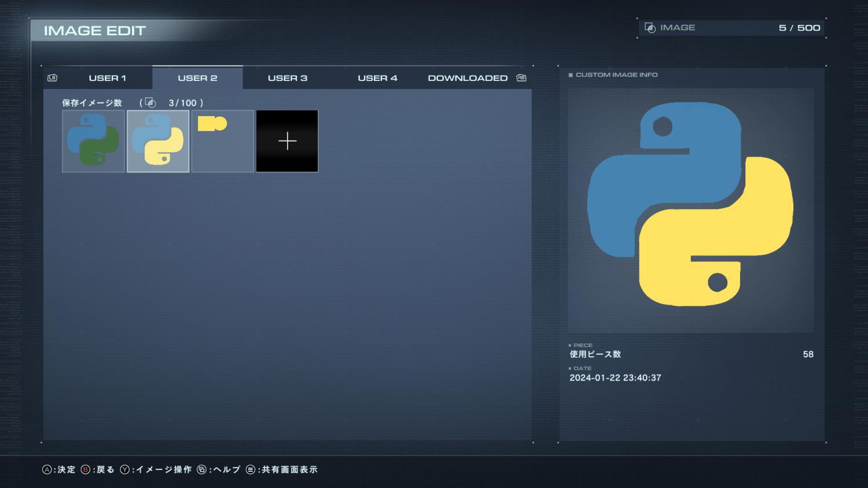Add a new image with the plus tile
This screenshot has height=488, width=868.
(287, 141)
